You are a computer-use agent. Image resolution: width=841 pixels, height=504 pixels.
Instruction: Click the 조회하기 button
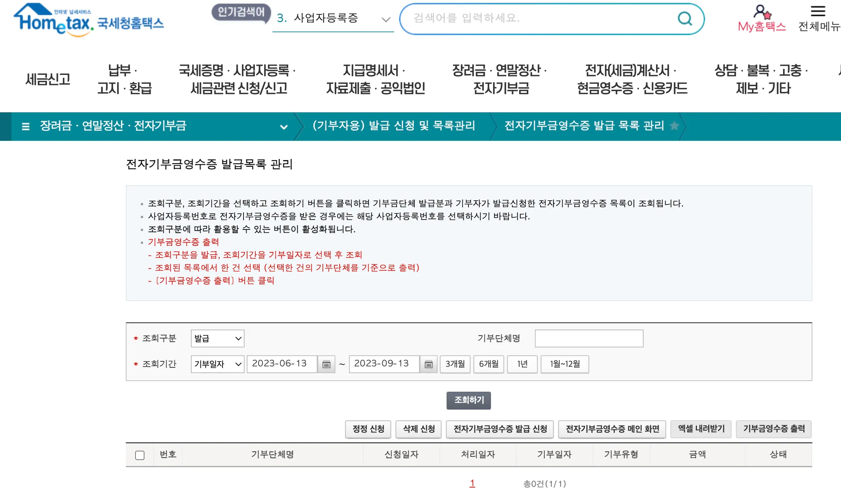(x=469, y=400)
